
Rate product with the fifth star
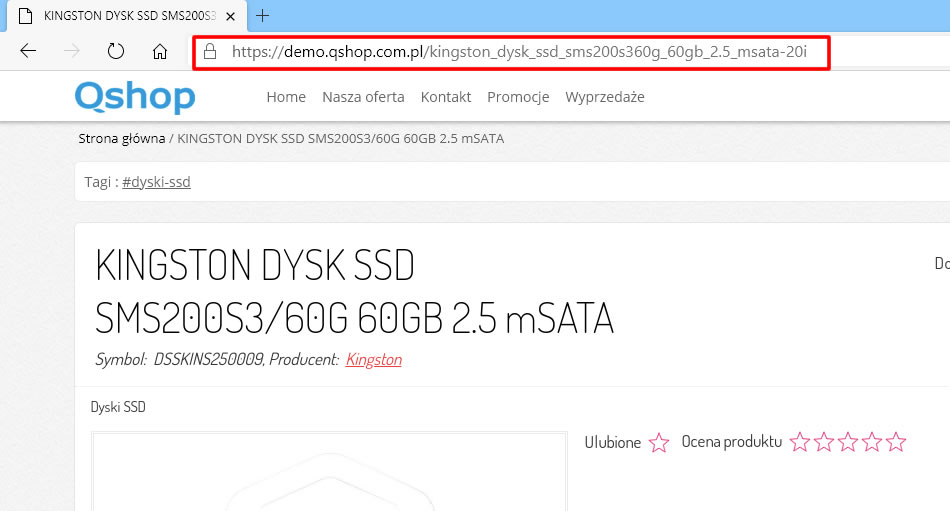tap(895, 442)
